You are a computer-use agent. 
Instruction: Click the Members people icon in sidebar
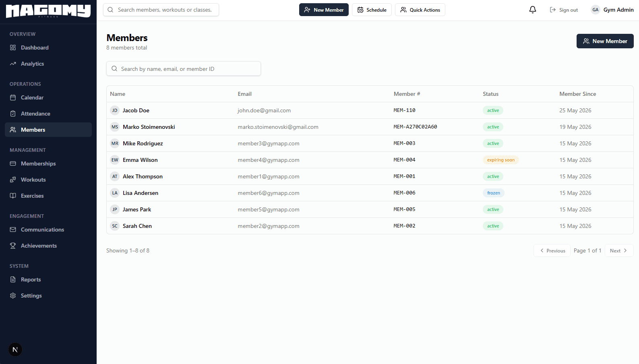tap(13, 130)
